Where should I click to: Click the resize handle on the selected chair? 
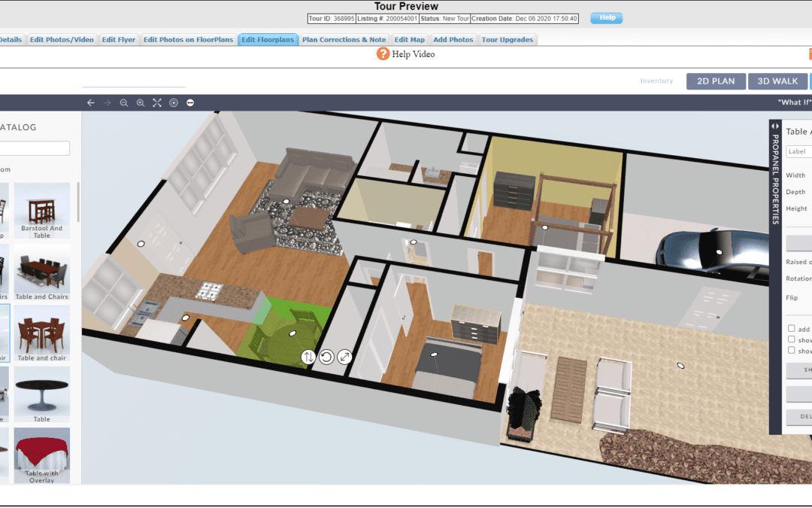tap(343, 357)
